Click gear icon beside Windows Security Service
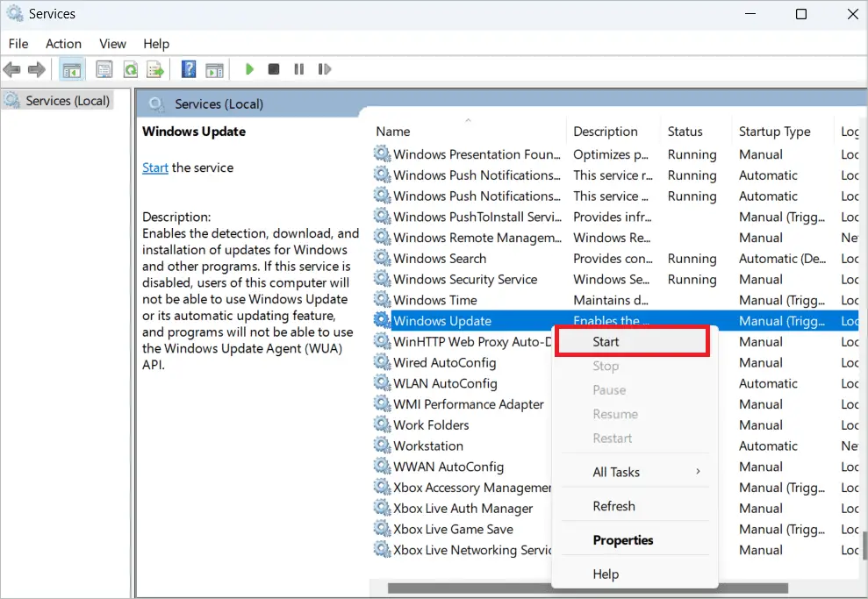The width and height of the screenshot is (868, 599). coord(382,279)
